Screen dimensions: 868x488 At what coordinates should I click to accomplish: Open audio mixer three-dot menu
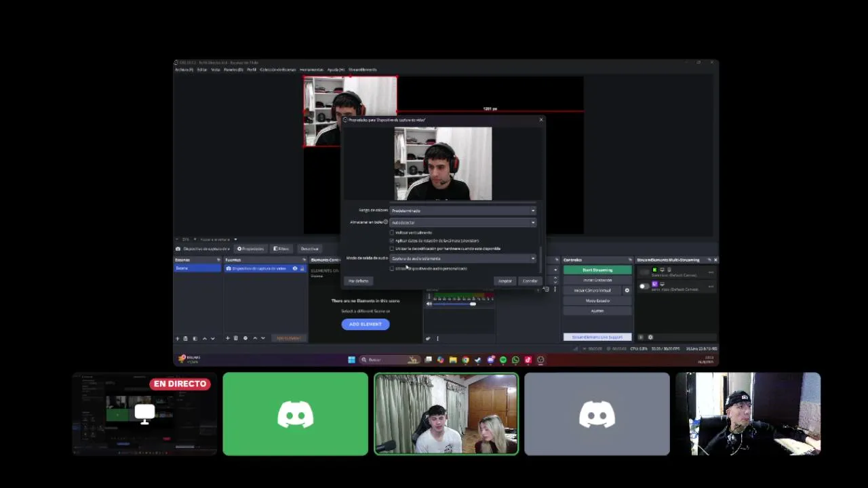click(437, 338)
